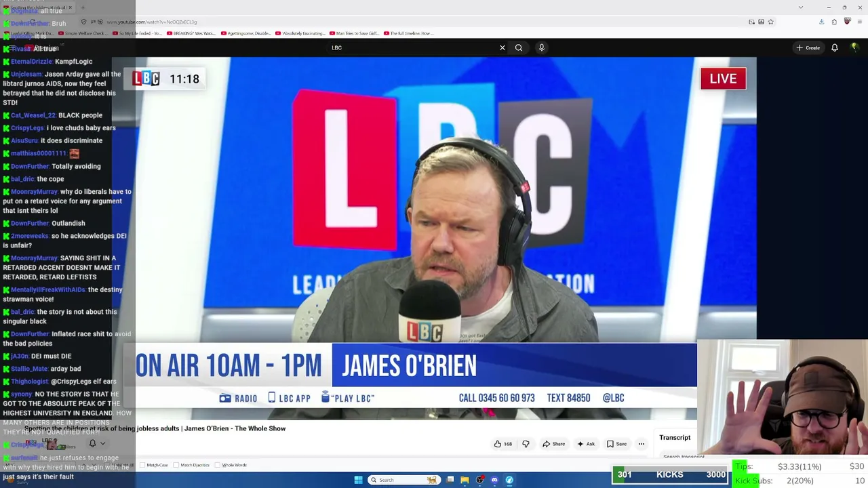Click chat username Cat_Weasel_22
The width and height of the screenshot is (868, 488).
point(33,115)
